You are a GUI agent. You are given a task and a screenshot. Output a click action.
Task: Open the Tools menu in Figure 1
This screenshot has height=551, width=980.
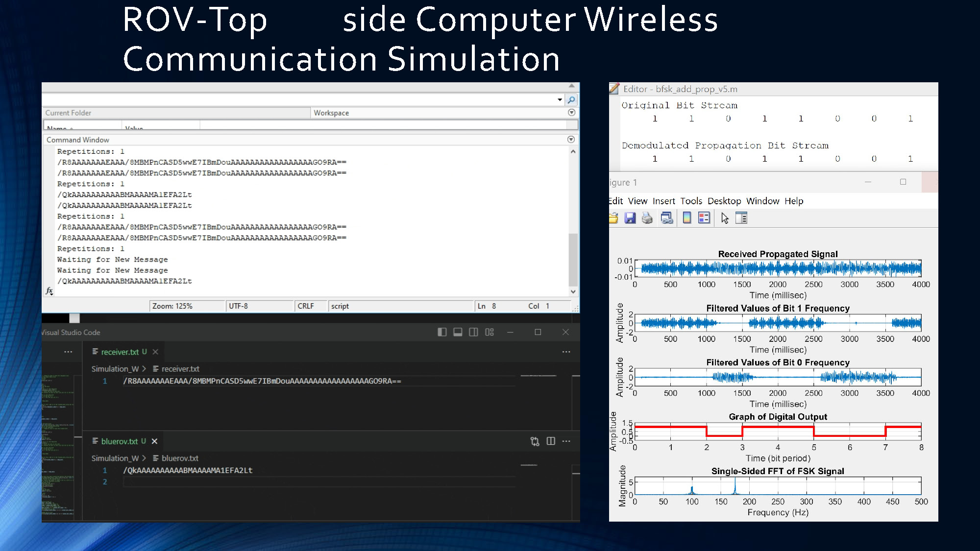pos(691,201)
